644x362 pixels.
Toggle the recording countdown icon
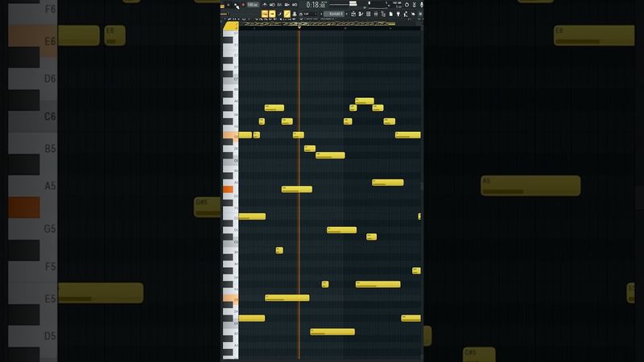[279, 5]
